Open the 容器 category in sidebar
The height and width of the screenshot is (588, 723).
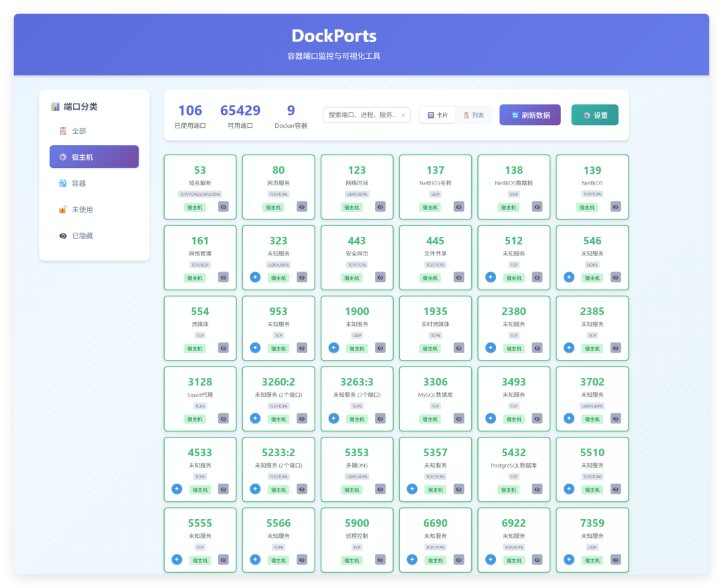tap(94, 183)
